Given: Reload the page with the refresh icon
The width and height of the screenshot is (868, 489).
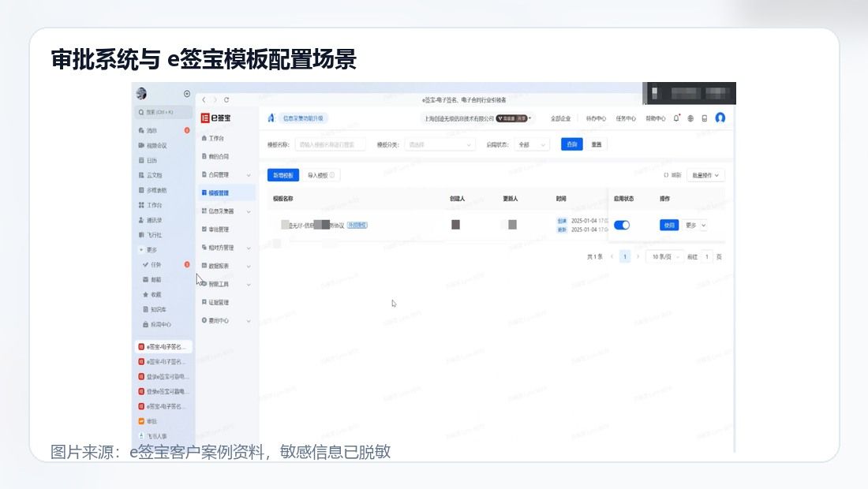Looking at the screenshot, I should (x=226, y=100).
